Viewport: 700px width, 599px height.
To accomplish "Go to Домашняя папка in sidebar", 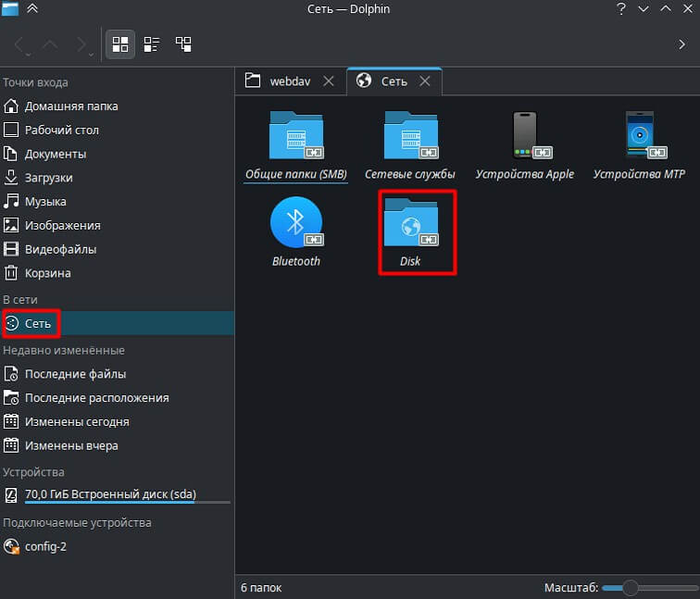I will [x=117, y=106].
